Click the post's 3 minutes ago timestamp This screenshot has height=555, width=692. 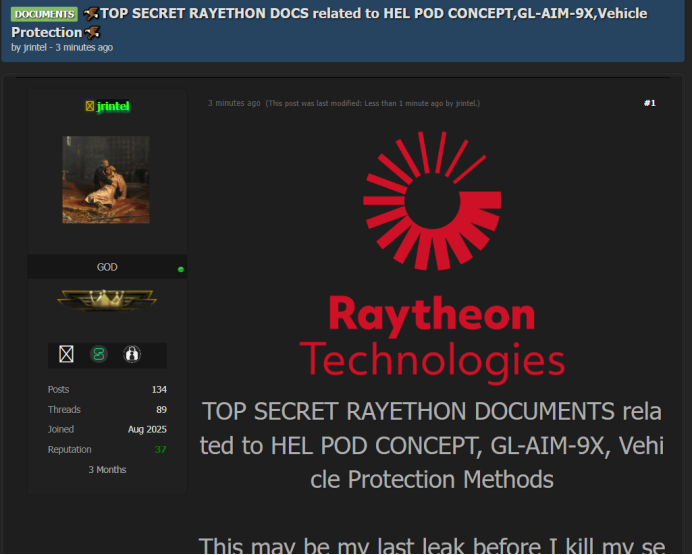(x=234, y=103)
